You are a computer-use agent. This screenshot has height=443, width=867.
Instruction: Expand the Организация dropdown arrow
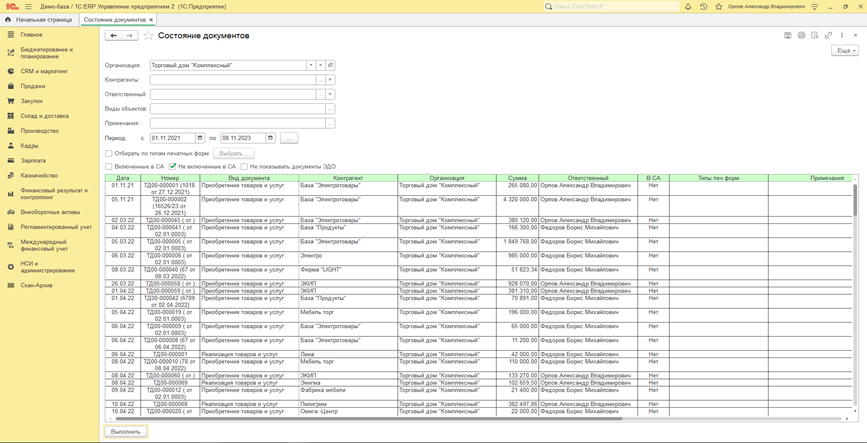(x=311, y=65)
